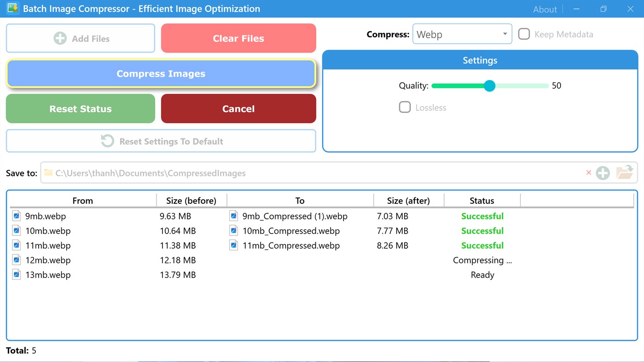Click the file icon for 13mb.webp
Viewport: 644px width, 362px height.
(17, 275)
